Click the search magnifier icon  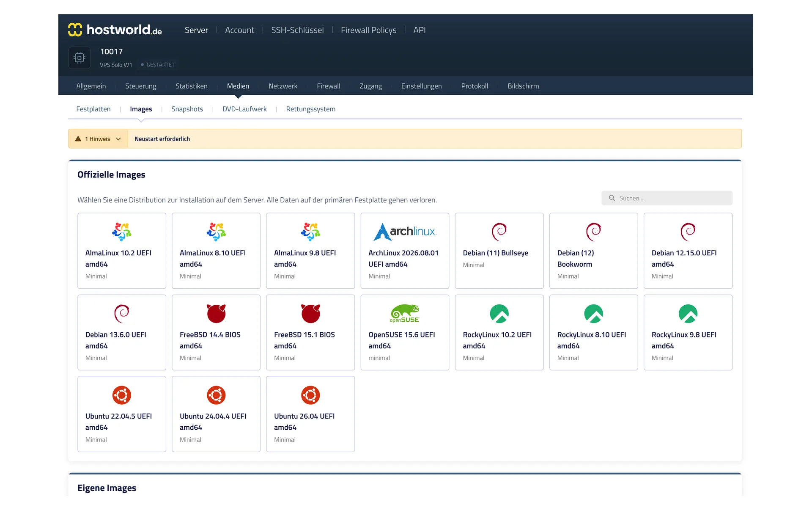coord(612,198)
